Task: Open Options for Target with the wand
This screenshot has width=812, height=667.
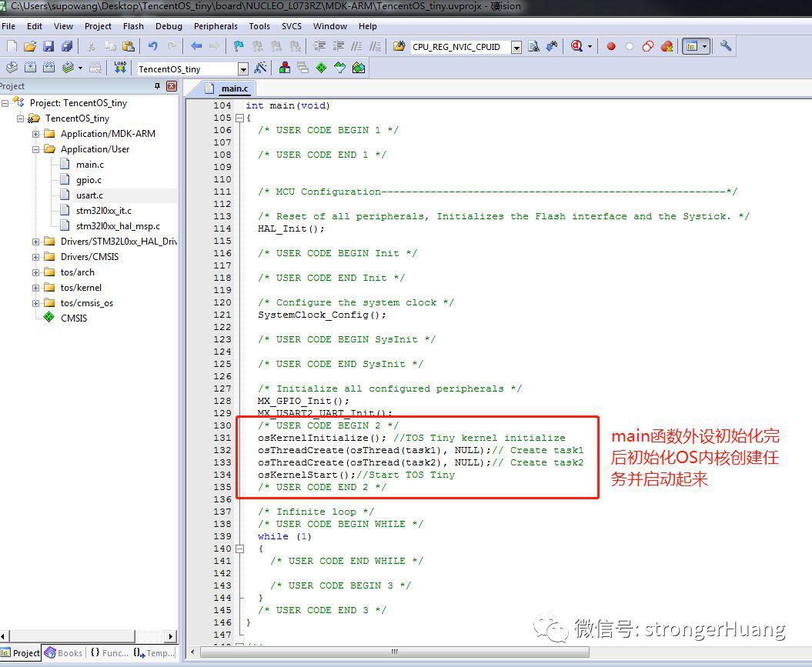Action: 260,67
